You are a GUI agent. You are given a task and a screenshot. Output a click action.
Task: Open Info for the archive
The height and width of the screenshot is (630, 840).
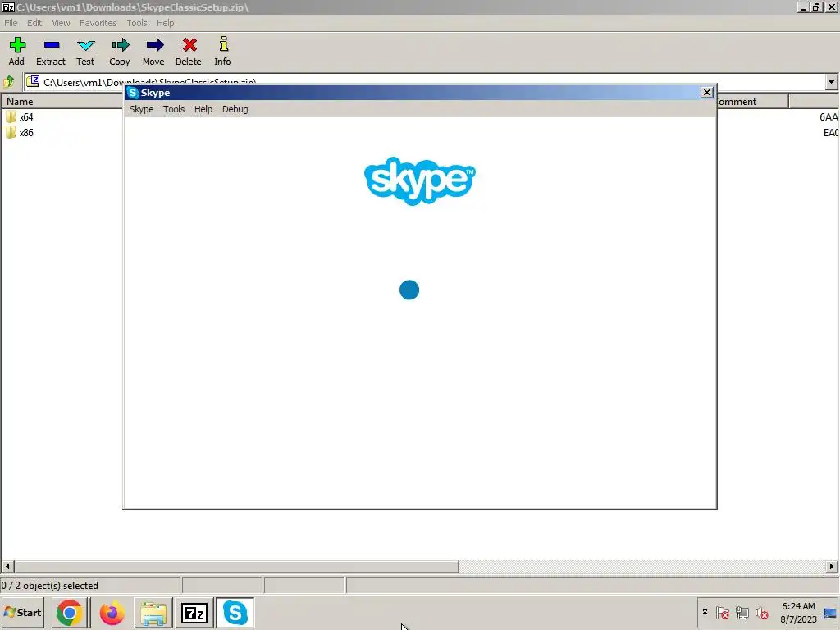tap(223, 51)
